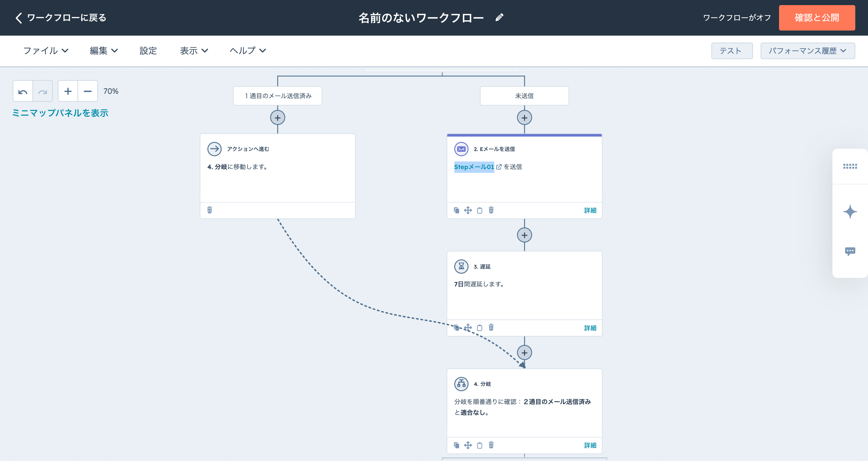Add action between 遅延 and 分岐
The image size is (868, 461).
click(x=524, y=353)
